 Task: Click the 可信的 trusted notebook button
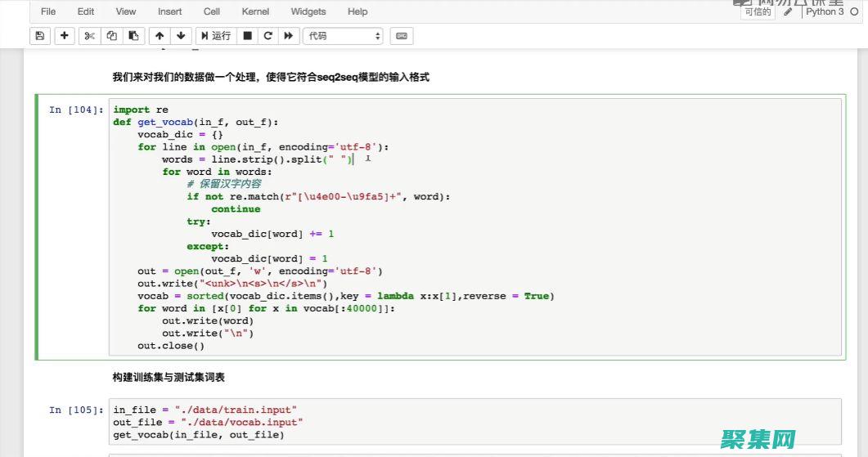pyautogui.click(x=757, y=12)
